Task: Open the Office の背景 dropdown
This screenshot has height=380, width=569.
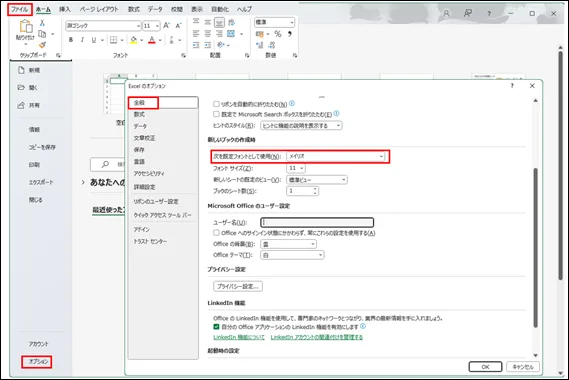Action: tap(288, 244)
